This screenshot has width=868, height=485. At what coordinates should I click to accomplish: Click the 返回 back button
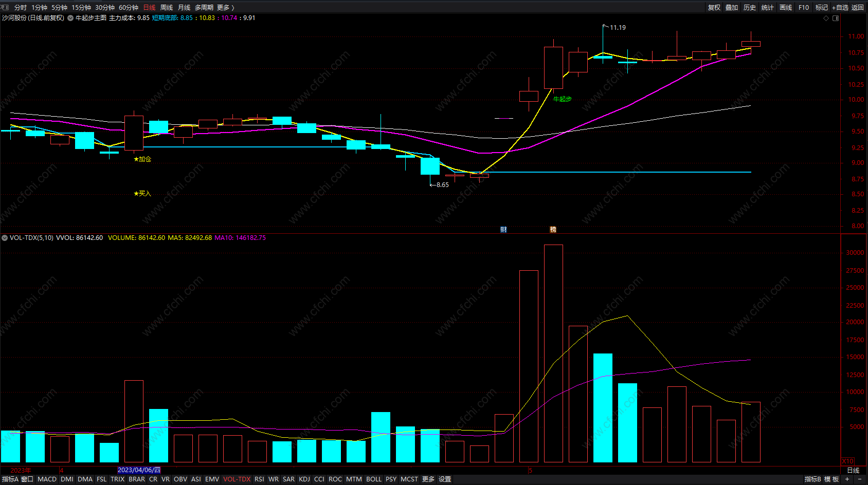858,8
